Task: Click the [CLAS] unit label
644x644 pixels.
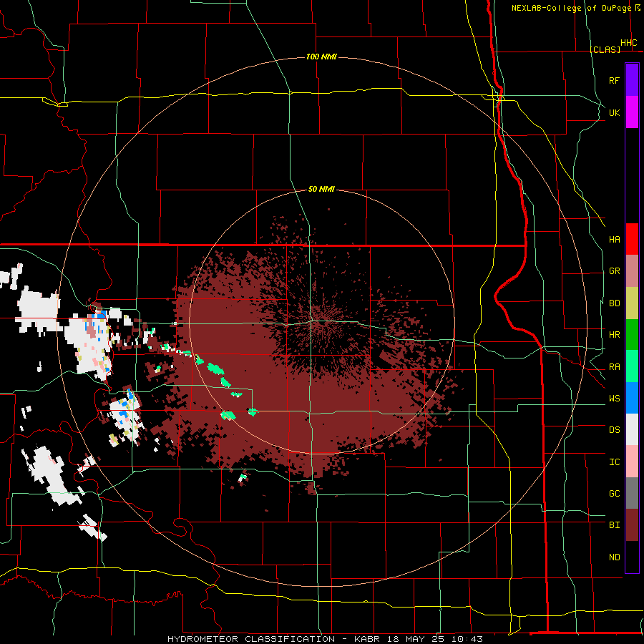Action: pos(605,49)
